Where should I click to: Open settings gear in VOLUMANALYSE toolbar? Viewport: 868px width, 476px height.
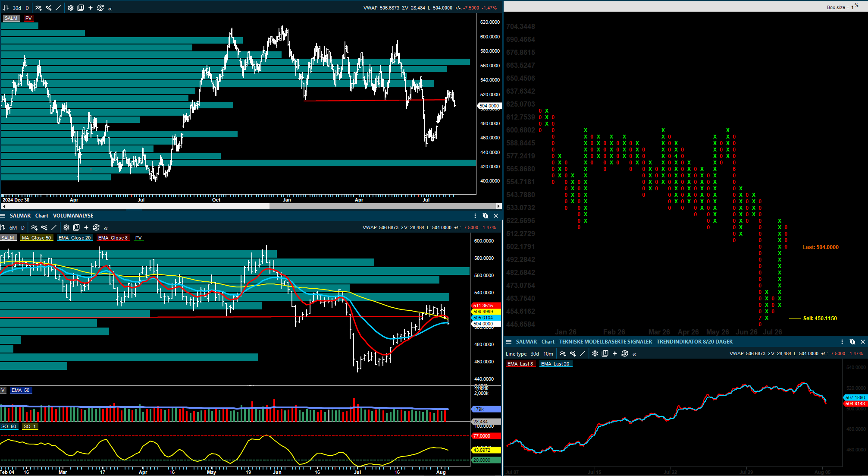pyautogui.click(x=66, y=227)
